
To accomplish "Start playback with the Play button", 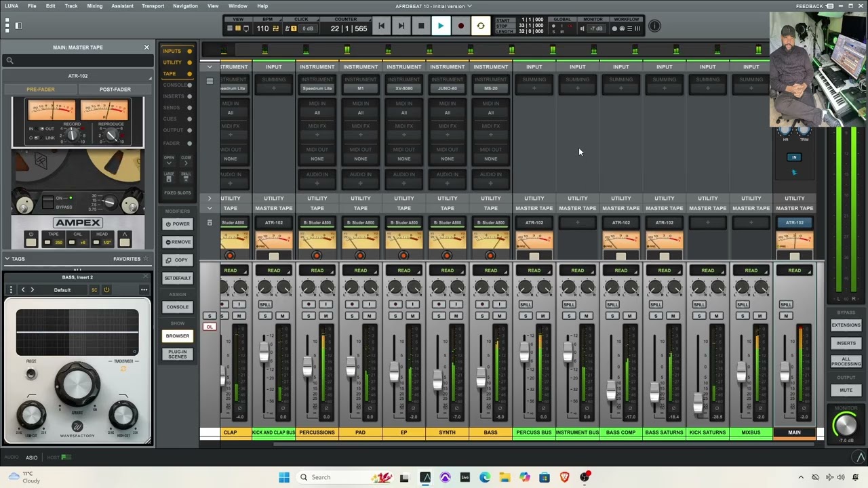I will point(440,26).
